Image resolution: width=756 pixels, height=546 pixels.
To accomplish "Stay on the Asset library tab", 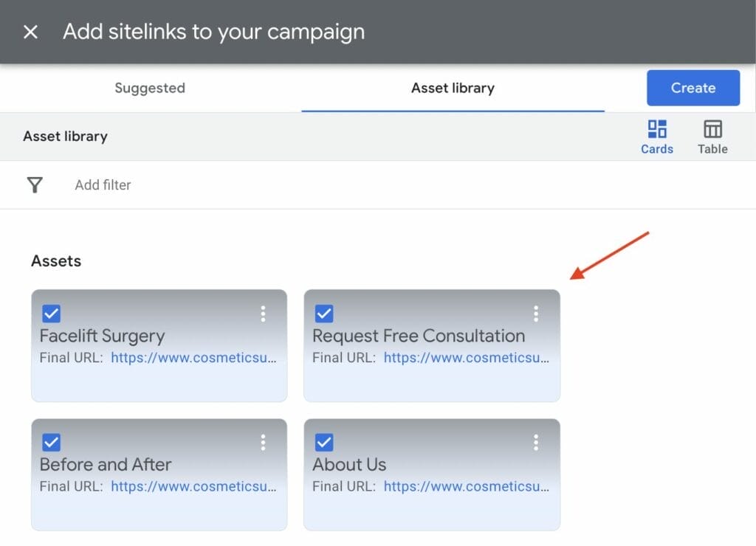I will (453, 88).
